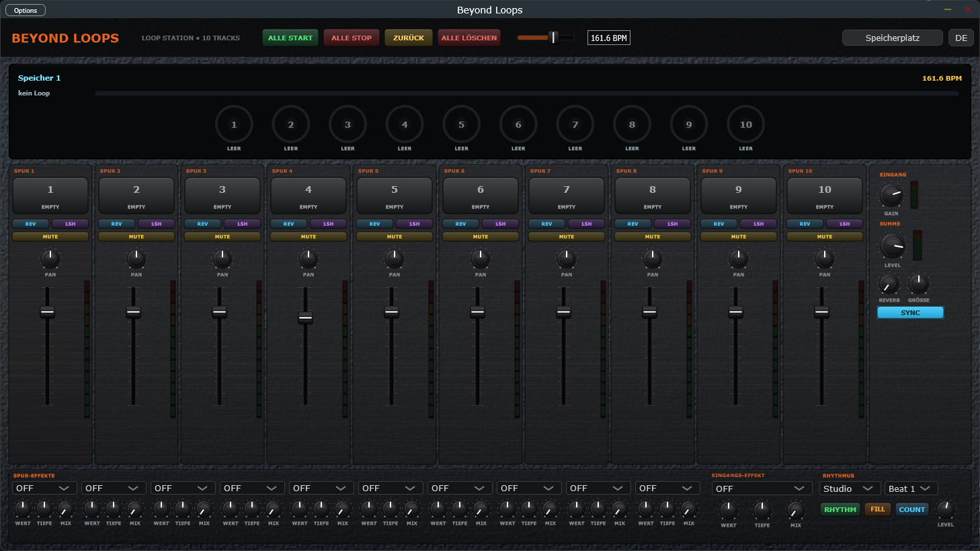Click the Spur 6 track pad

[481, 196]
